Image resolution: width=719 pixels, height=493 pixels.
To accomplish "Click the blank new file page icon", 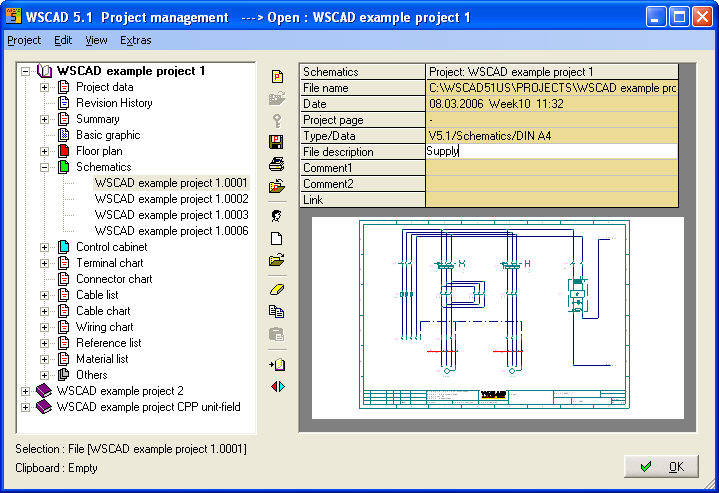I will [x=277, y=238].
